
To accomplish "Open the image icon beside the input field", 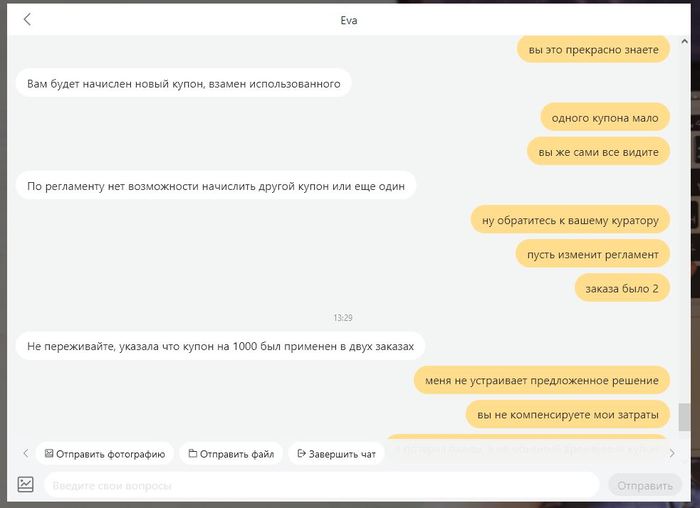I will (25, 484).
